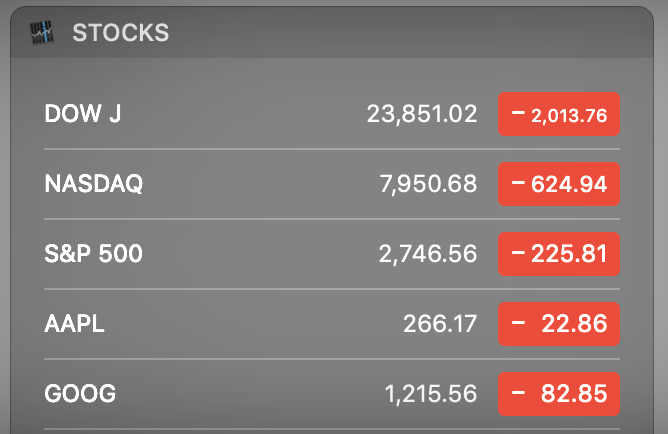
Task: Toggle AAPL red change badge -22.86
Action: click(x=559, y=324)
